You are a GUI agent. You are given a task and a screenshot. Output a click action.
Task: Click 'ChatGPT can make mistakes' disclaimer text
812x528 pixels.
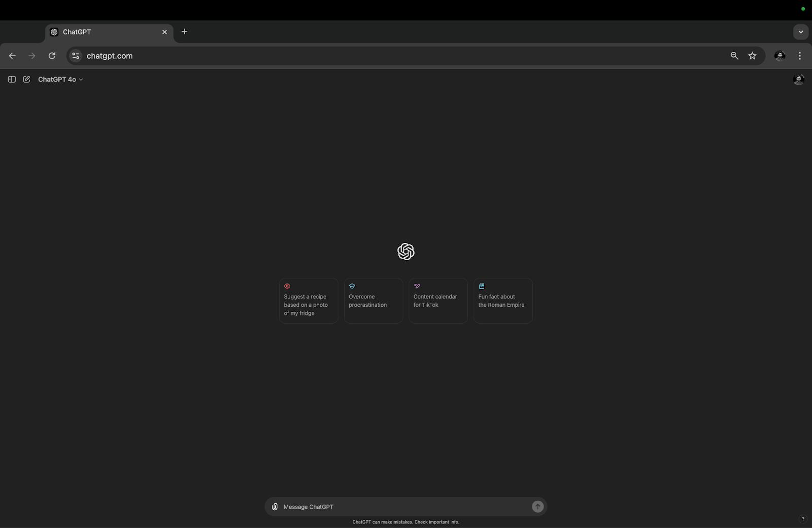(x=406, y=522)
